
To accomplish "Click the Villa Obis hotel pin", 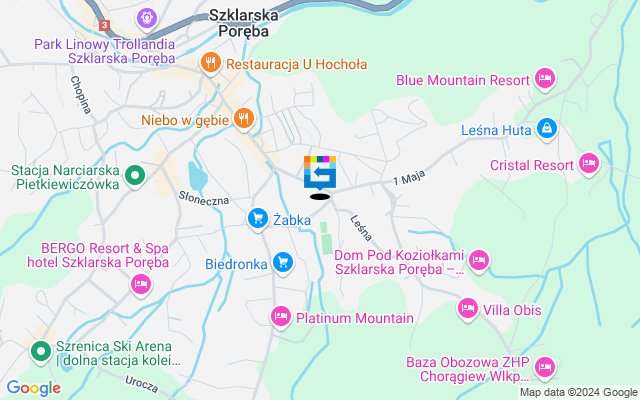I will tap(468, 309).
